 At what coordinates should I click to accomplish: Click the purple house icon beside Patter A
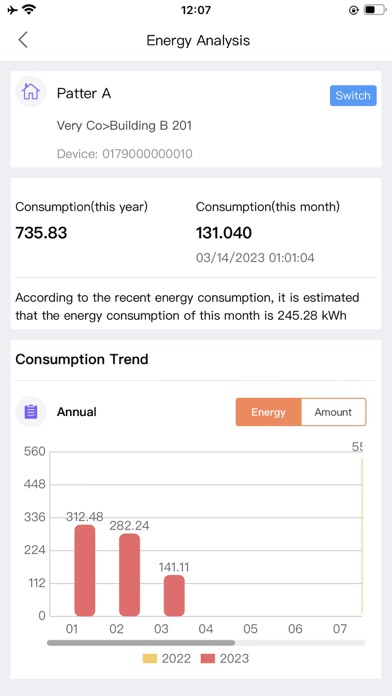(31, 92)
